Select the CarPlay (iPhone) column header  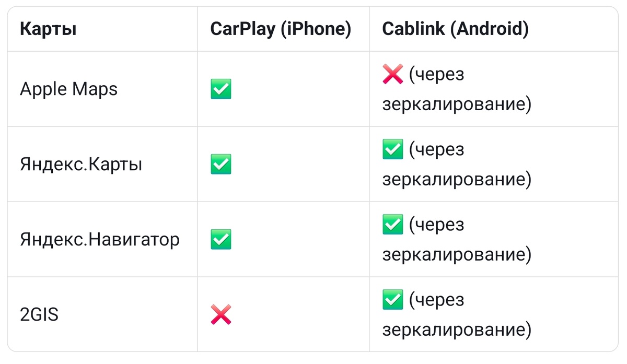tap(281, 29)
